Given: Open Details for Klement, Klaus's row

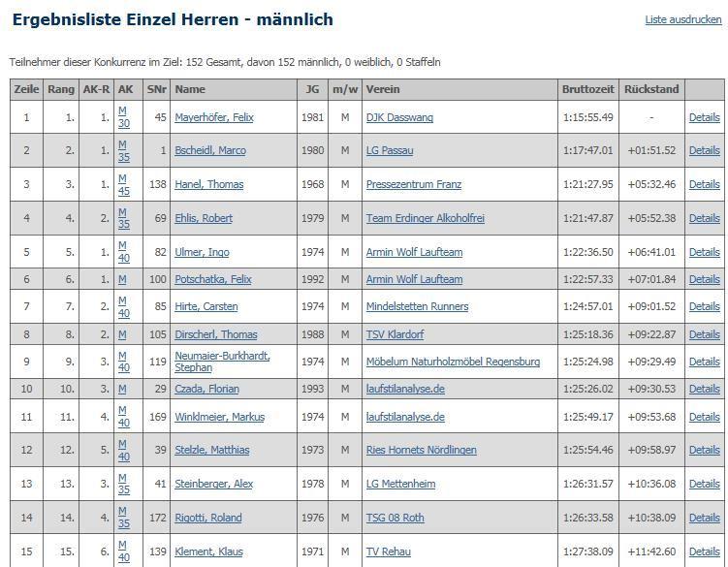Looking at the screenshot, I should (704, 551).
